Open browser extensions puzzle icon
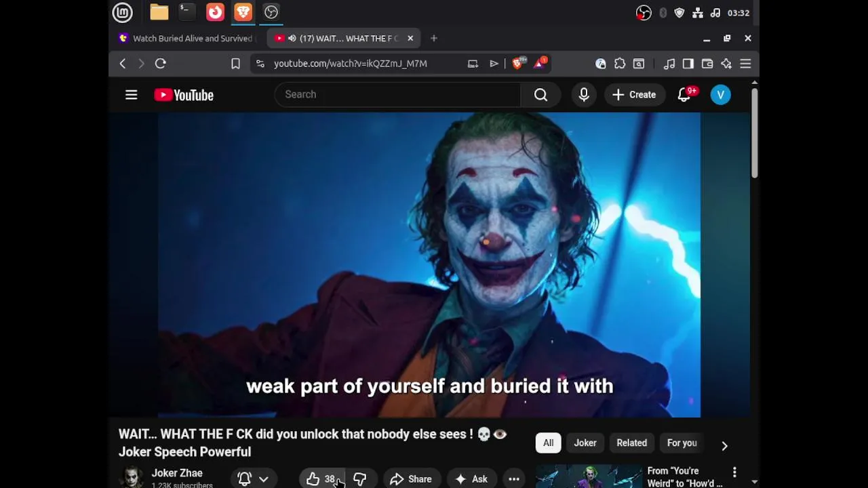Image resolution: width=868 pixels, height=488 pixels. point(620,63)
